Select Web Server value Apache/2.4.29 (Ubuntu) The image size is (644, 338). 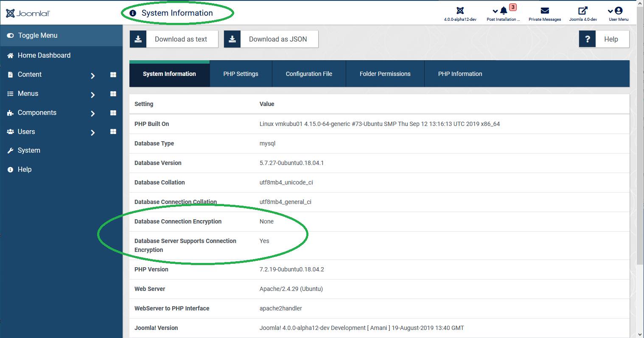tap(291, 289)
